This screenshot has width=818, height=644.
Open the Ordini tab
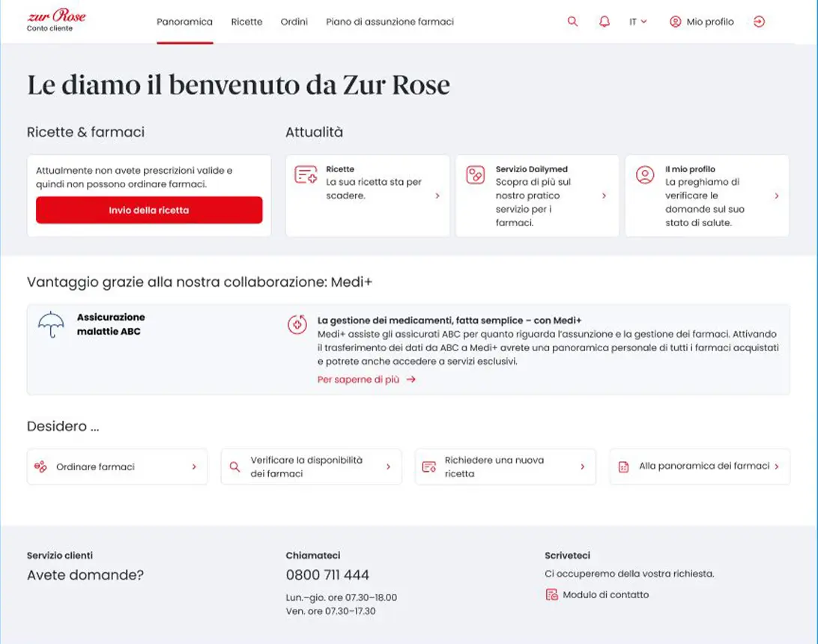pyautogui.click(x=294, y=22)
